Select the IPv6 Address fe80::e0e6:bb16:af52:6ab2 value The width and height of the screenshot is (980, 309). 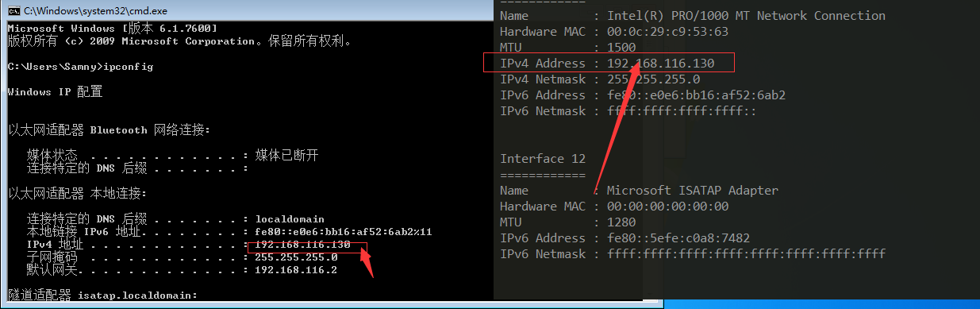click(x=696, y=95)
